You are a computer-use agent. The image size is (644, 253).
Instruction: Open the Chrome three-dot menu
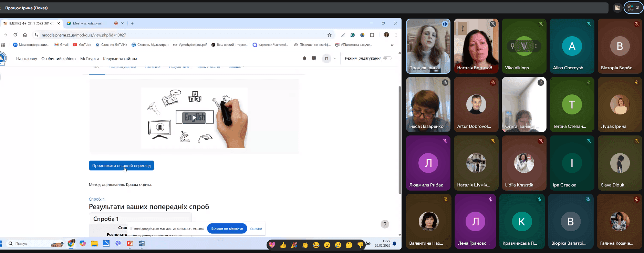click(x=396, y=35)
